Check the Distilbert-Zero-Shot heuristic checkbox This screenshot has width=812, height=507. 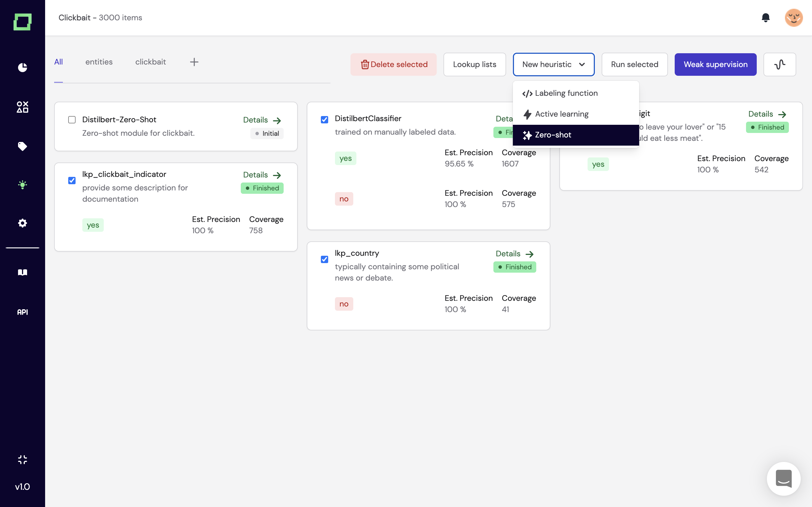point(72,120)
